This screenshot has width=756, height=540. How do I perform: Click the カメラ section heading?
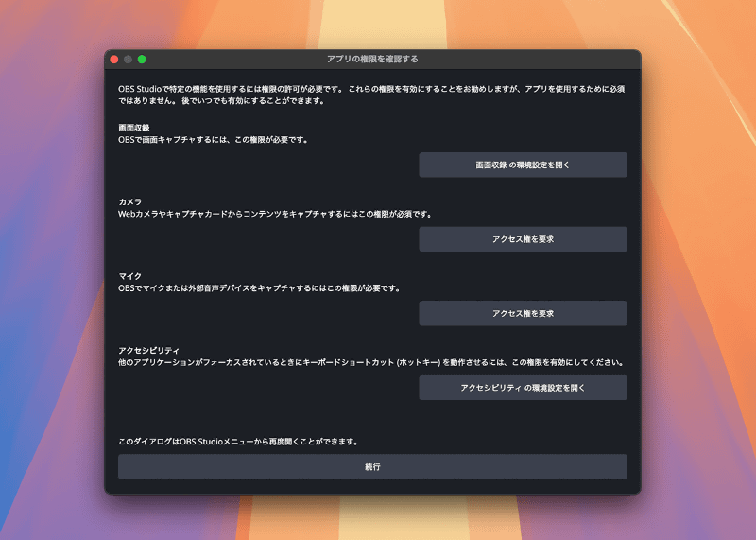coord(130,201)
